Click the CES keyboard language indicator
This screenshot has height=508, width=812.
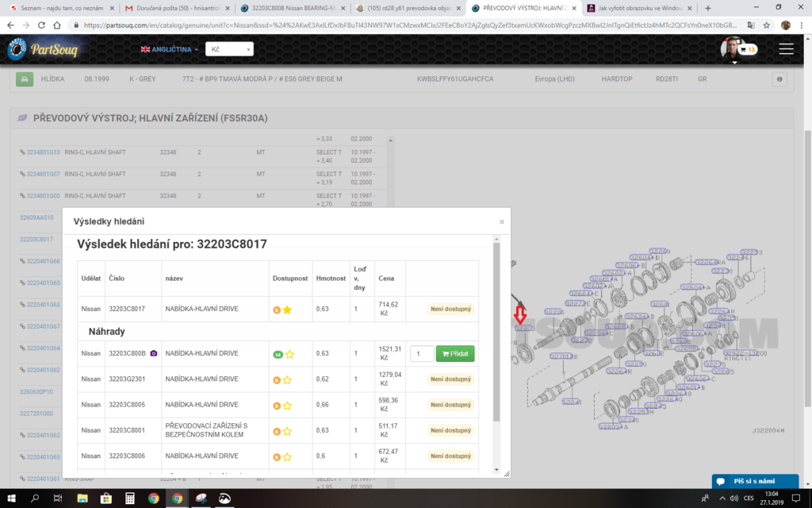click(x=749, y=498)
